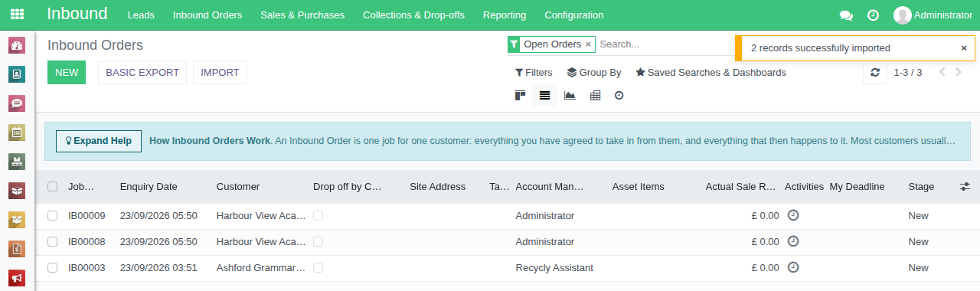Open order IB00003
The height and width of the screenshot is (291, 980).
pyautogui.click(x=87, y=268)
